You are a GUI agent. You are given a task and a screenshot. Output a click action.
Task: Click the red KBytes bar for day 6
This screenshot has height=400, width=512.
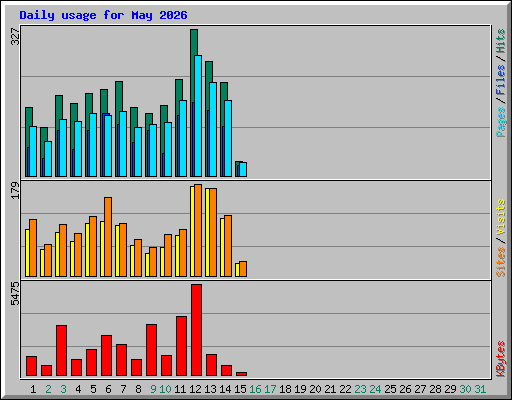pyautogui.click(x=106, y=356)
